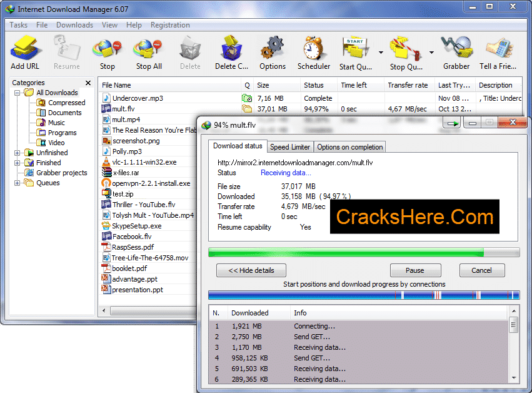Click the Delete Completed toolbar icon
The height and width of the screenshot is (393, 532).
[232, 49]
